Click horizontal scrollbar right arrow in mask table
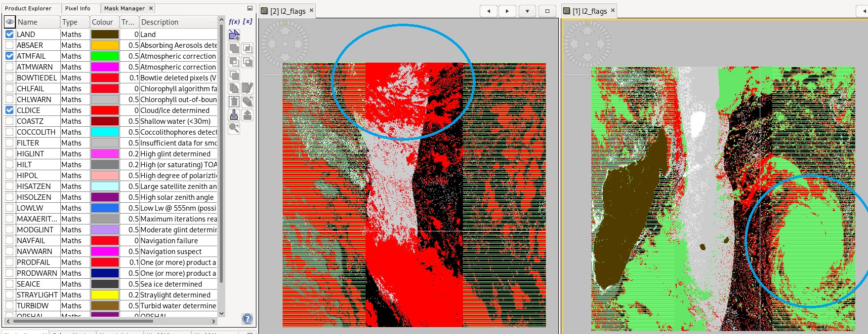 (213, 321)
